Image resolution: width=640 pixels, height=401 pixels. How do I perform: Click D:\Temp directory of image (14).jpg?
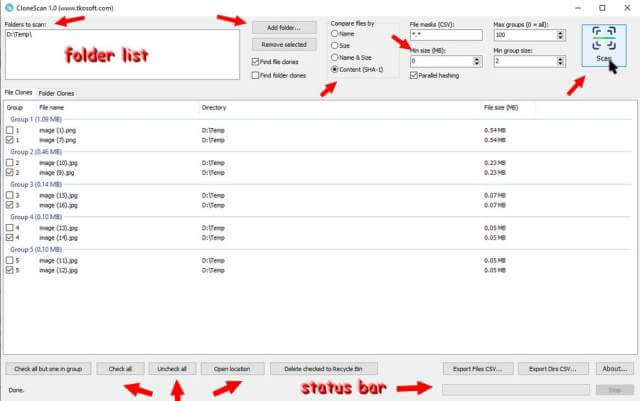coord(213,238)
